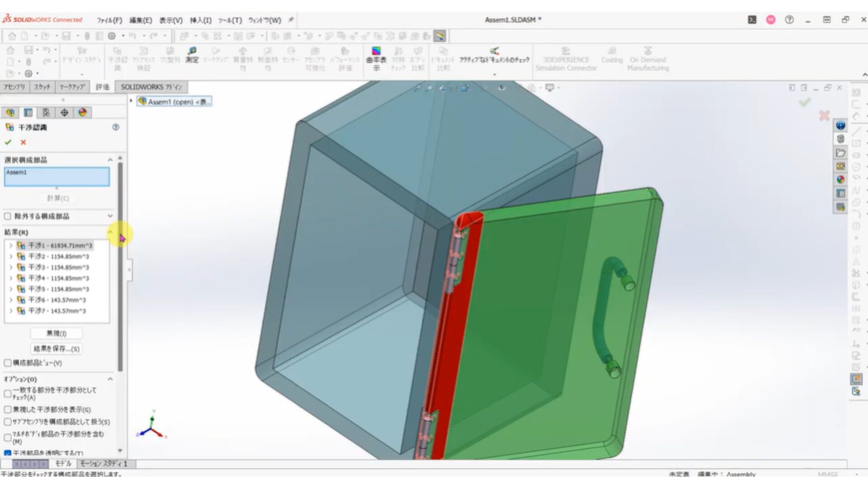The image size is (868, 488).
Task: Toggle the component view (構成部品ビュー) checkbox
Action: (x=7, y=363)
